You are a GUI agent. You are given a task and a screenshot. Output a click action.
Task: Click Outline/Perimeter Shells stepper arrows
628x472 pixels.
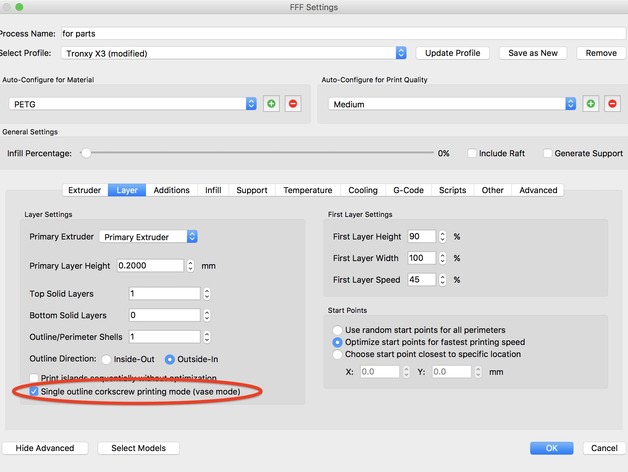point(207,337)
